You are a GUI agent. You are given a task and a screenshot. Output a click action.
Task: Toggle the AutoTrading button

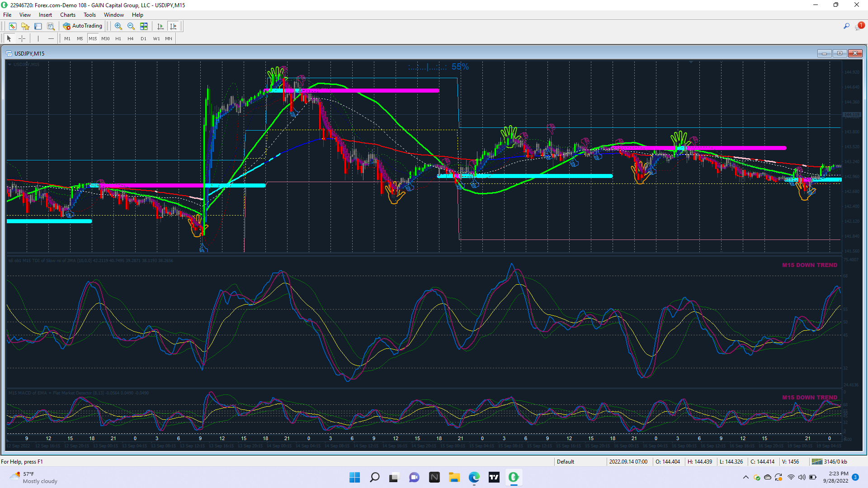click(83, 26)
